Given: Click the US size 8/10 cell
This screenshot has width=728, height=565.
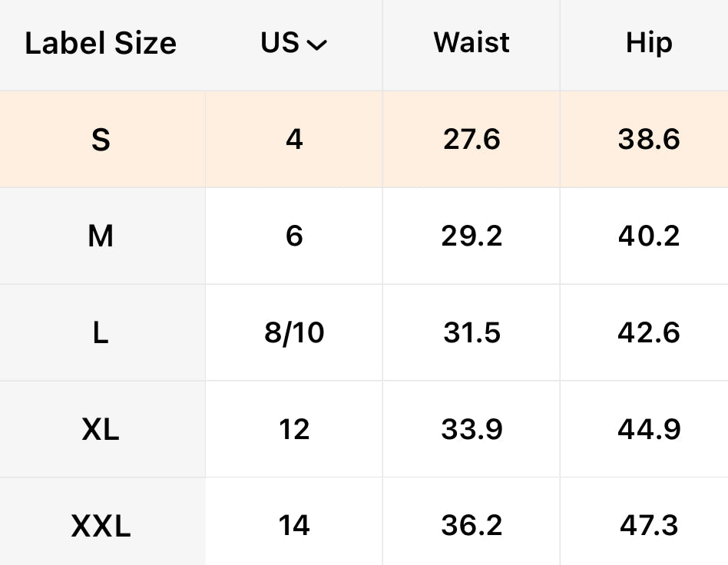Looking at the screenshot, I should [294, 333].
